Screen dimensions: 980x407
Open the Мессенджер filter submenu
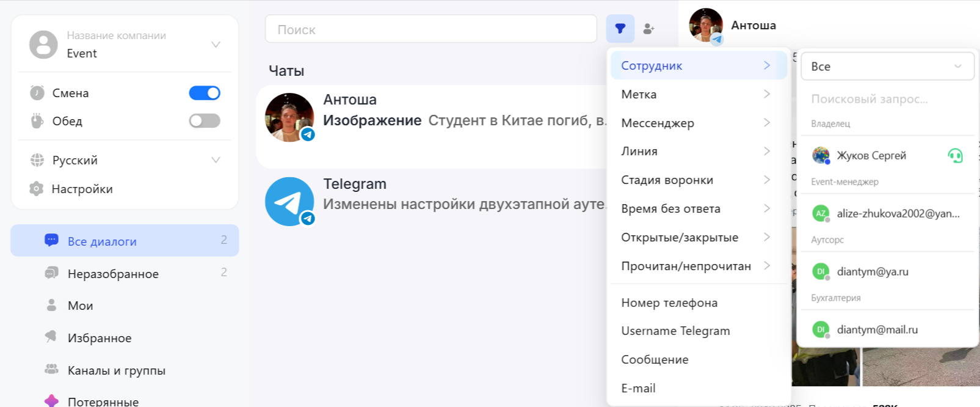click(696, 123)
